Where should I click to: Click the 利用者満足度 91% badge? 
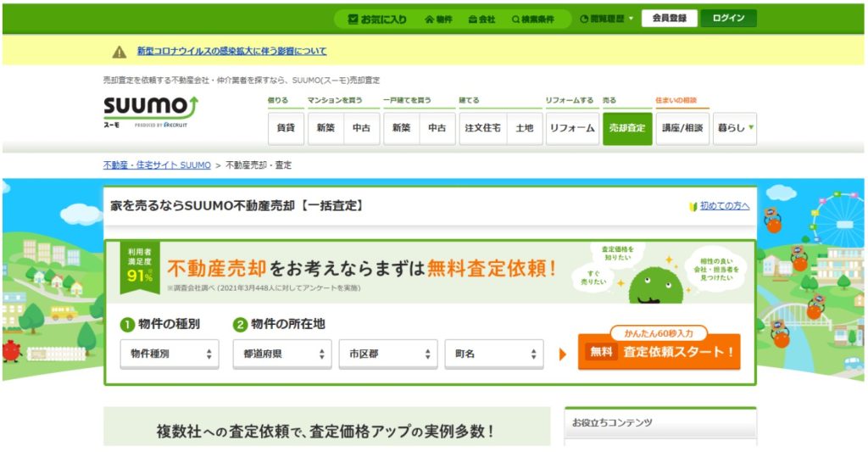(x=140, y=267)
